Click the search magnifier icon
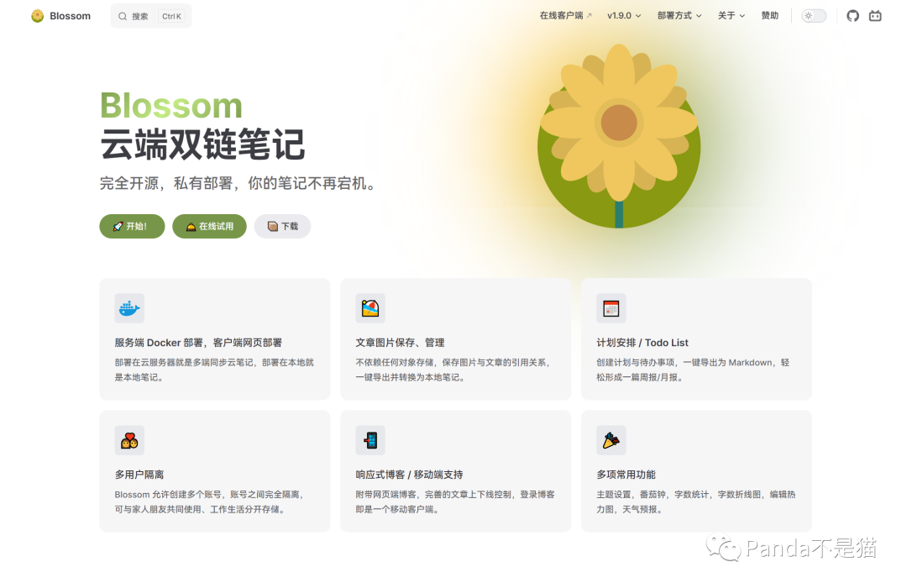Viewport: 907px width, 588px height. [123, 16]
